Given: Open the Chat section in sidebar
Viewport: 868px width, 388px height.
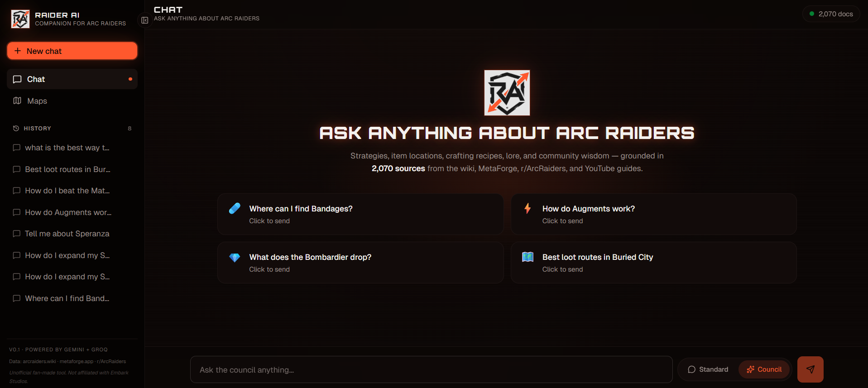Looking at the screenshot, I should pos(72,79).
